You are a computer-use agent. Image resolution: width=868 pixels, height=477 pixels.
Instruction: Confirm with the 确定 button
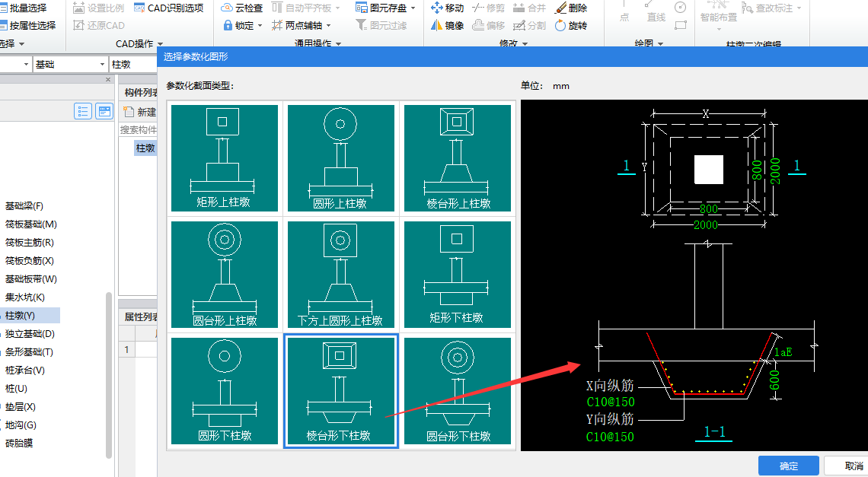coord(788,466)
